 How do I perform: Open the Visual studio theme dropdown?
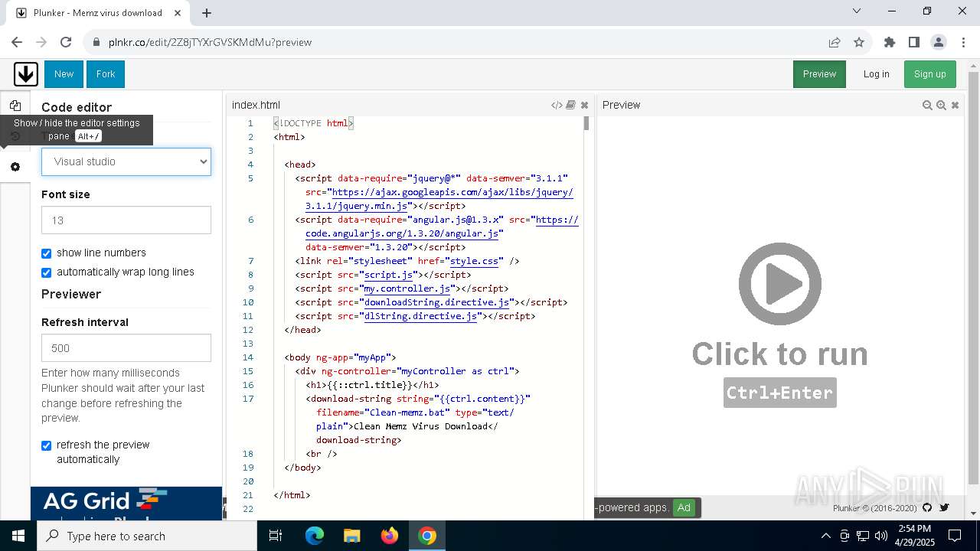point(126,161)
